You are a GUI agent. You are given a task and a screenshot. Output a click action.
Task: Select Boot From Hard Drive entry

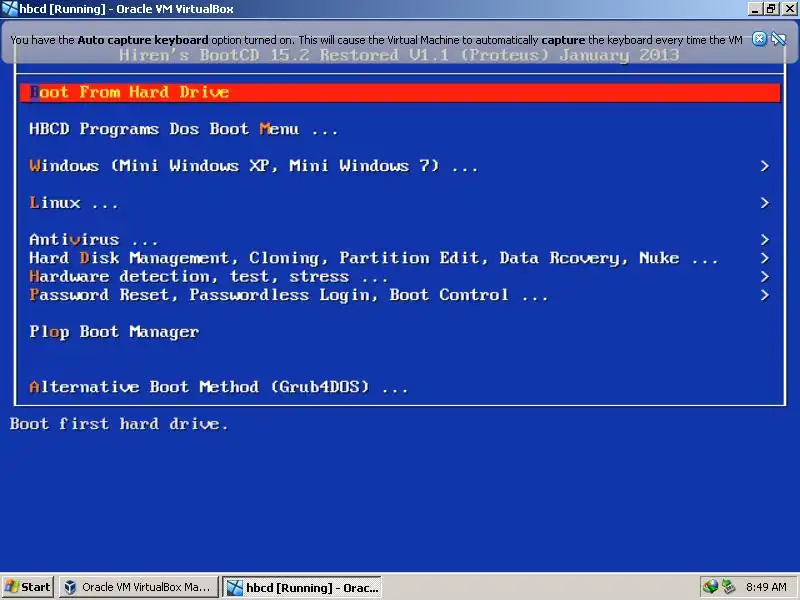(400, 93)
